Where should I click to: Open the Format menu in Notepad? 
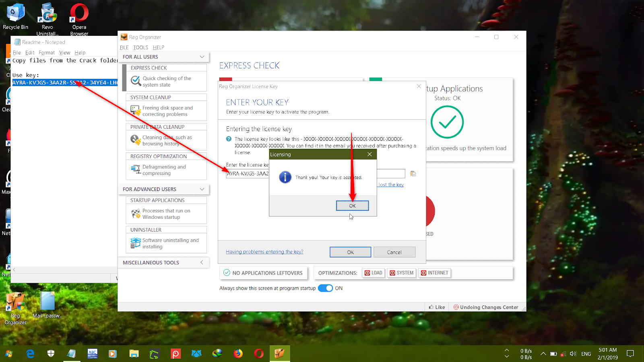coord(47,53)
